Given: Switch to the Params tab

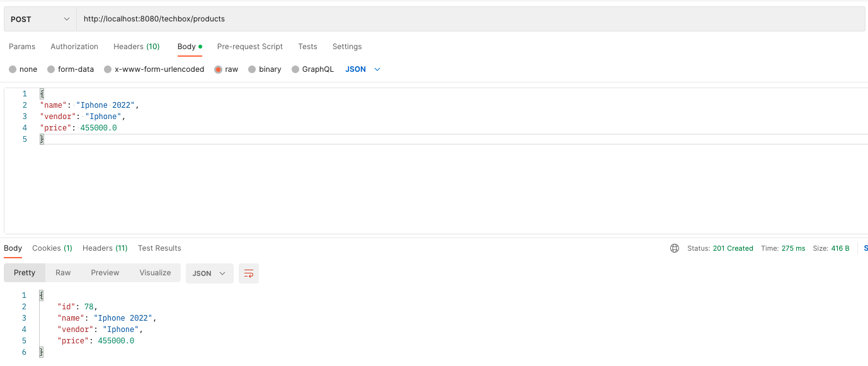Looking at the screenshot, I should [22, 47].
